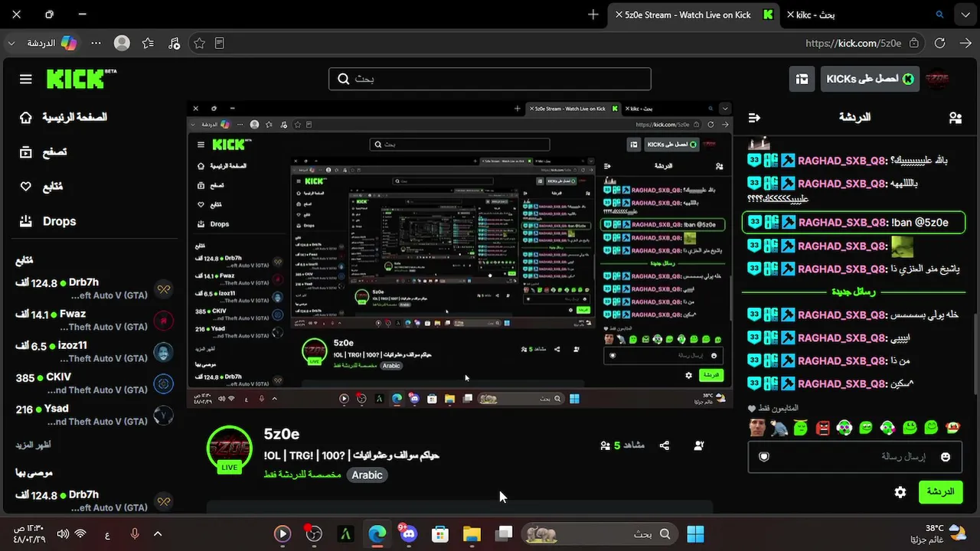The height and width of the screenshot is (551, 980).
Task: Open Ysad channel in followed list
Action: tap(94, 415)
